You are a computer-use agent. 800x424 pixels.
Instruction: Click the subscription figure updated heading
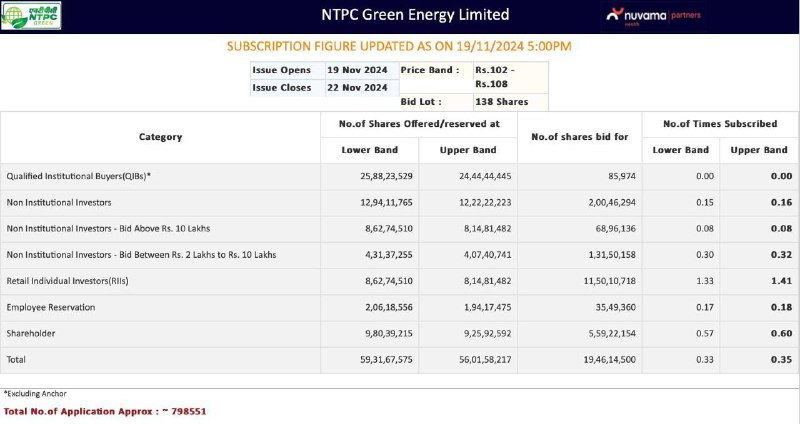pyautogui.click(x=399, y=46)
